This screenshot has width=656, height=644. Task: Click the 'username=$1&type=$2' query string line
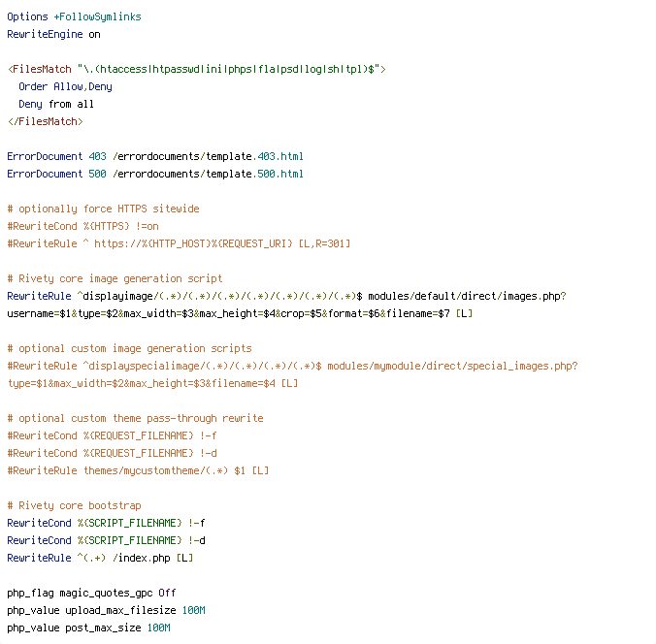pyautogui.click(x=240, y=313)
